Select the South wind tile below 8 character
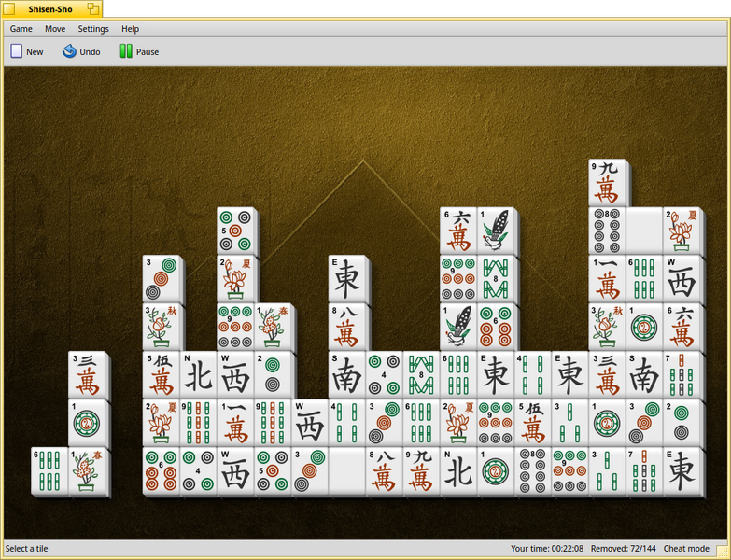The image size is (731, 560). [x=347, y=375]
